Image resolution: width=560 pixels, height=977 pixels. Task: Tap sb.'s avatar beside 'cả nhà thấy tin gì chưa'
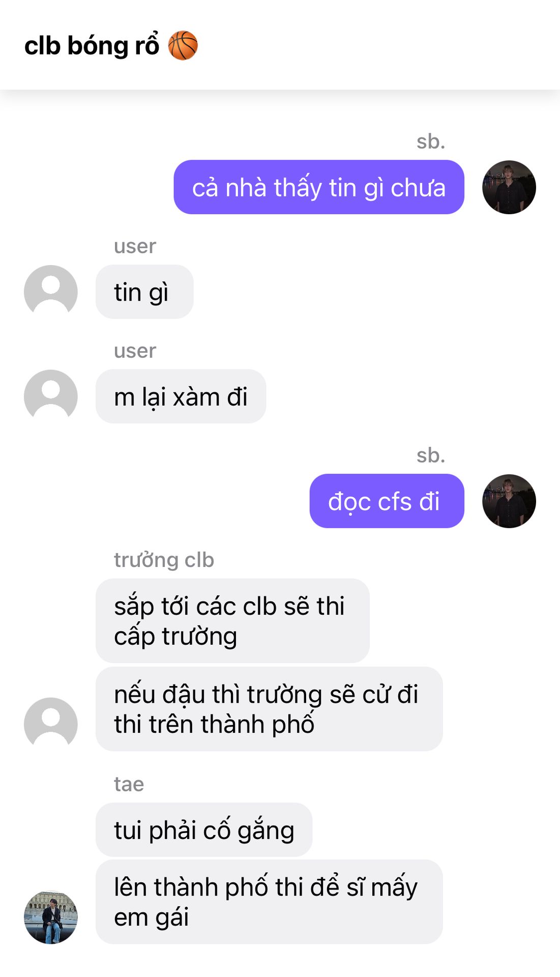(x=509, y=187)
